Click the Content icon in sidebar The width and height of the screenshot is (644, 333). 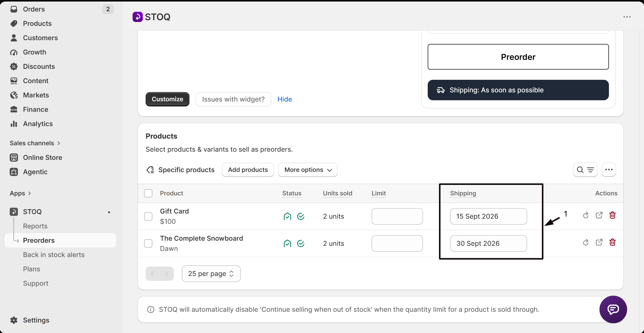click(14, 81)
